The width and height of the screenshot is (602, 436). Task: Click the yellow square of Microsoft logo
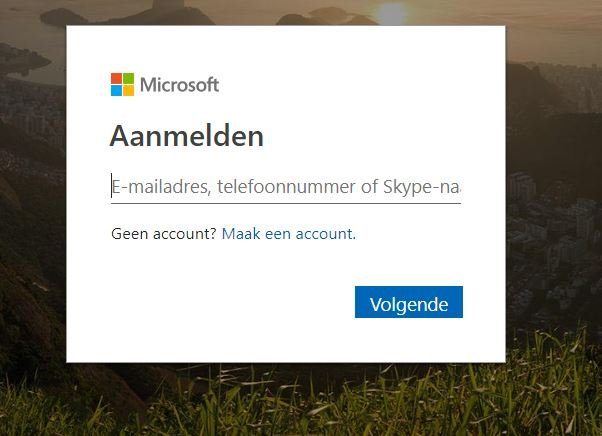coord(129,91)
